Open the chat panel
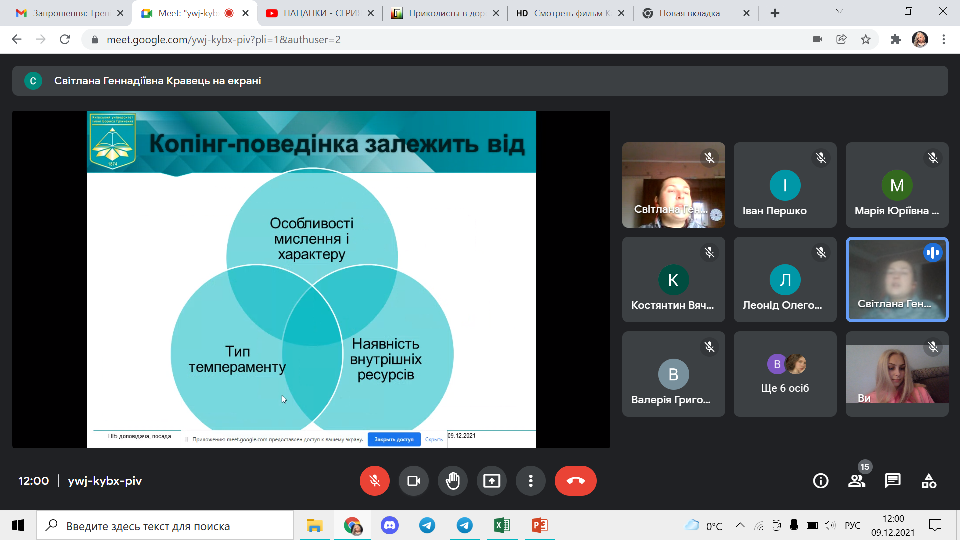The image size is (960, 540). click(x=893, y=481)
